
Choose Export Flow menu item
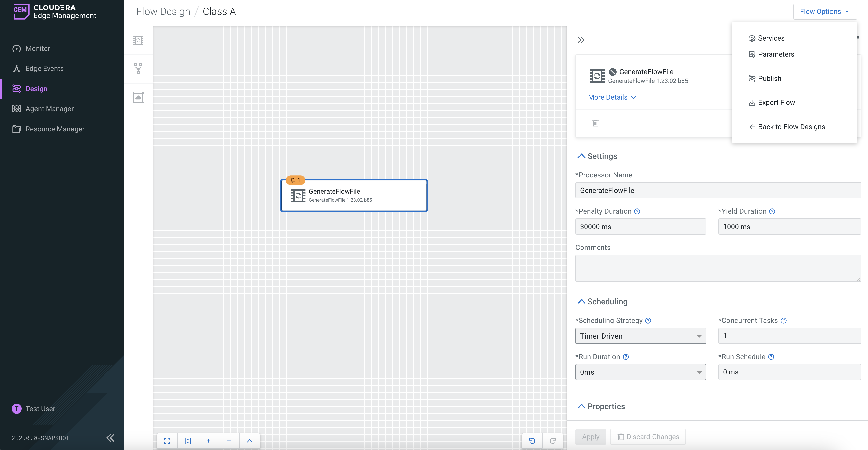point(776,103)
